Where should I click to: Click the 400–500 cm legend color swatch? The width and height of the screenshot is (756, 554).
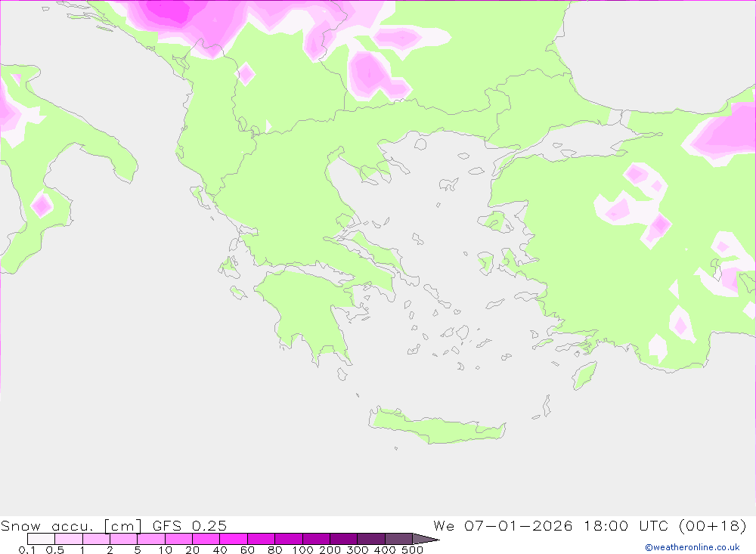tap(398, 539)
